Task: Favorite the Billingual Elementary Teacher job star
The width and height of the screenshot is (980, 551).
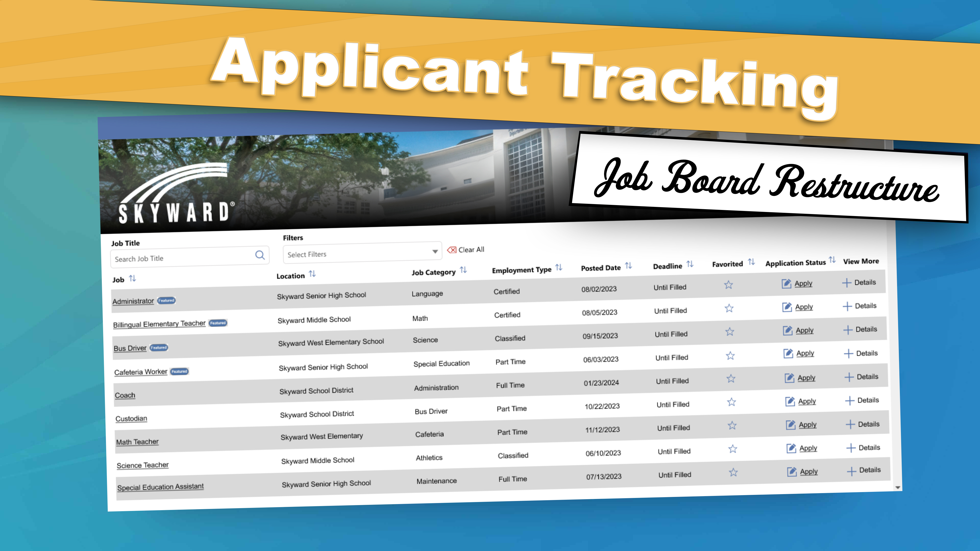Action: 729,308
